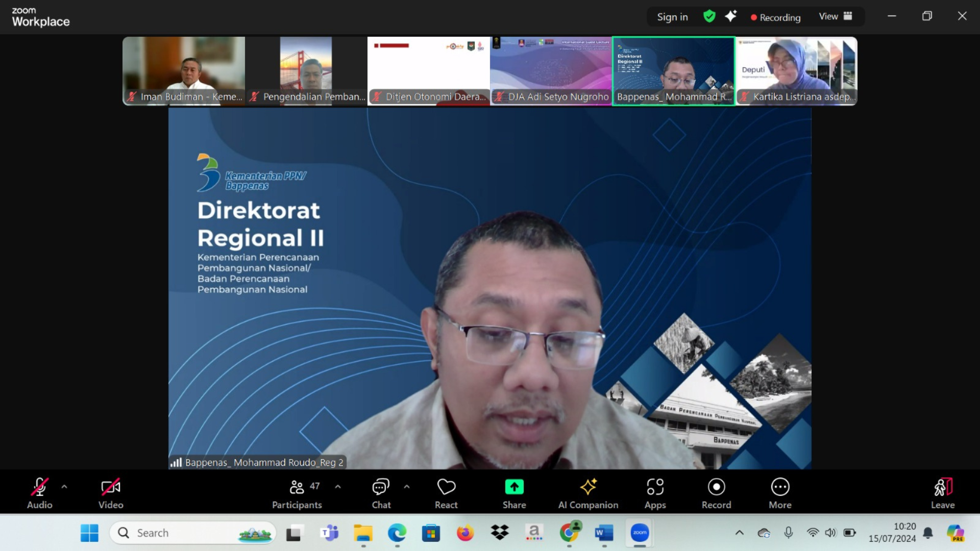Viewport: 980px width, 551px height.
Task: Open Wi-Fi network settings in tray
Action: point(813,533)
